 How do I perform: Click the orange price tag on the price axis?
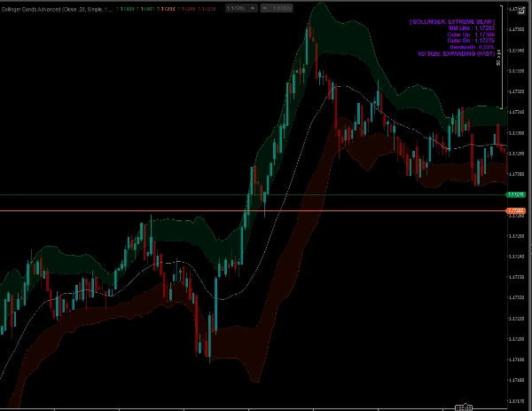515,210
